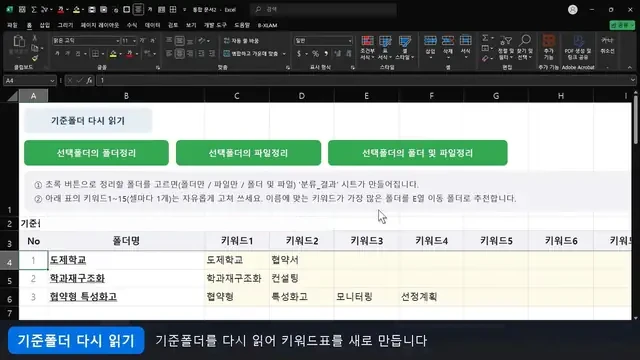640x360 pixels.
Task: Click Sort & Filter (정렬 및 필터) icon
Action: click(x=506, y=40)
